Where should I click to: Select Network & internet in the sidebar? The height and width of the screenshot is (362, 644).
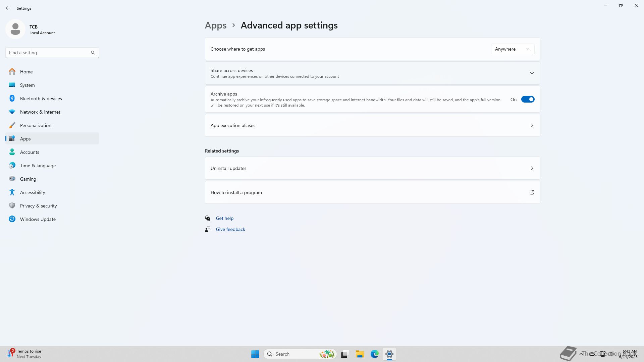pos(40,112)
